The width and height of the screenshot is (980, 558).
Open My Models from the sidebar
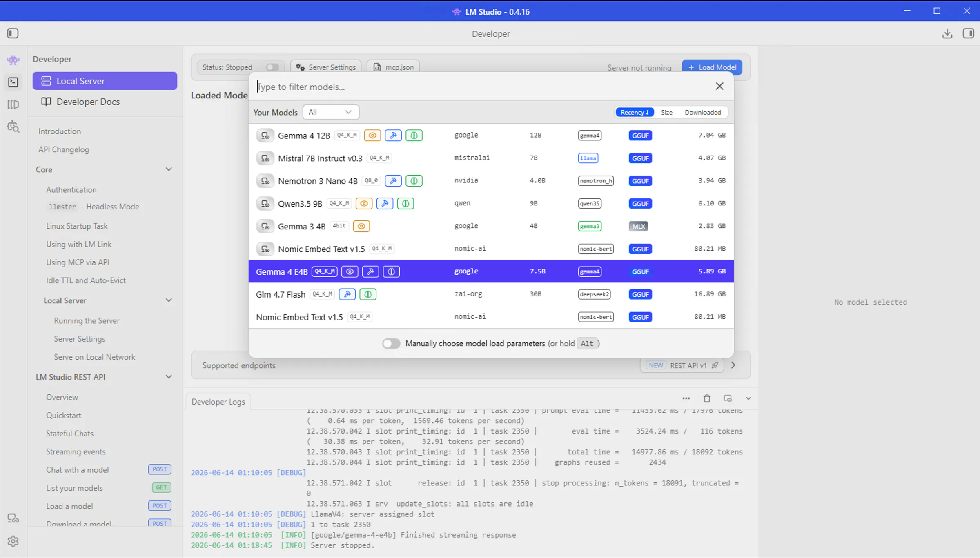(13, 104)
